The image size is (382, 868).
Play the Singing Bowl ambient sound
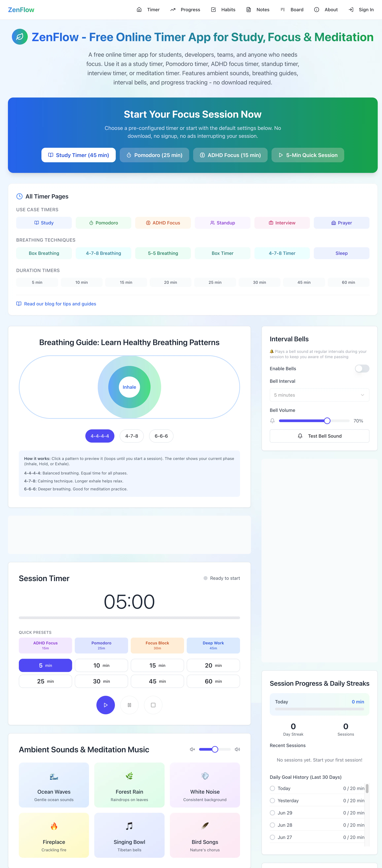129,835
